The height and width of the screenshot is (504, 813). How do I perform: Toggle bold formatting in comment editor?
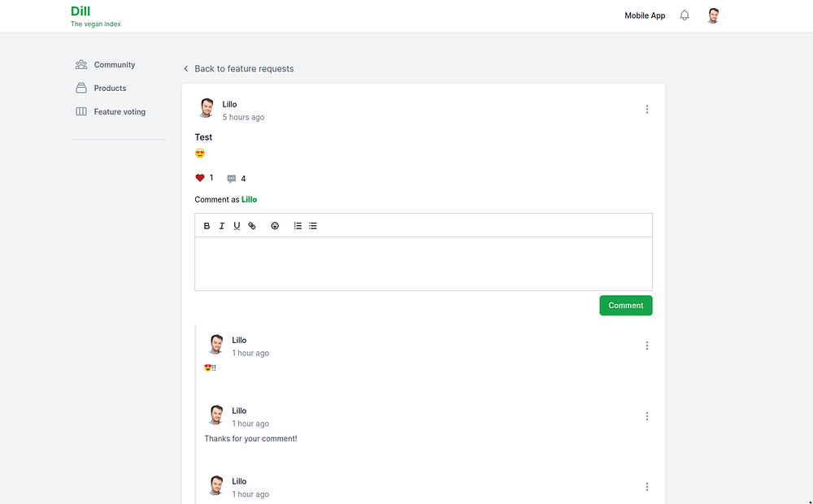207,225
